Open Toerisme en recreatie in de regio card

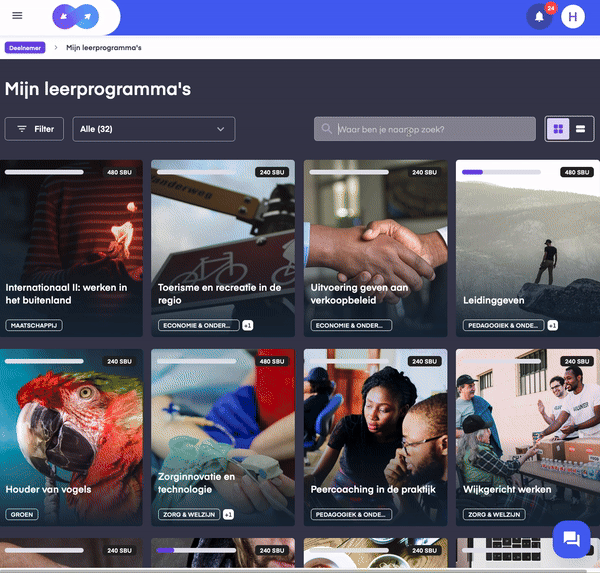[x=223, y=248]
